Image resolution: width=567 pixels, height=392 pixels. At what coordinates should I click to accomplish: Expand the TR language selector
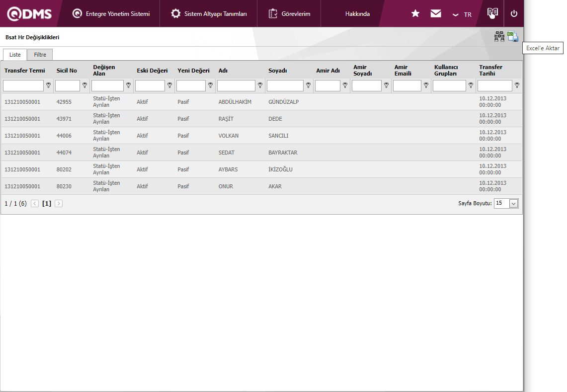click(462, 14)
